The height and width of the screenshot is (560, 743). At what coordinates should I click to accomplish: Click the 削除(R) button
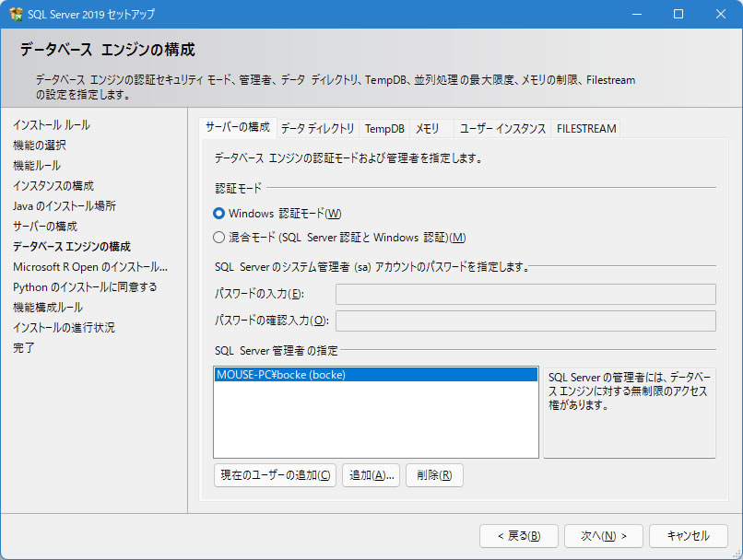coord(433,475)
